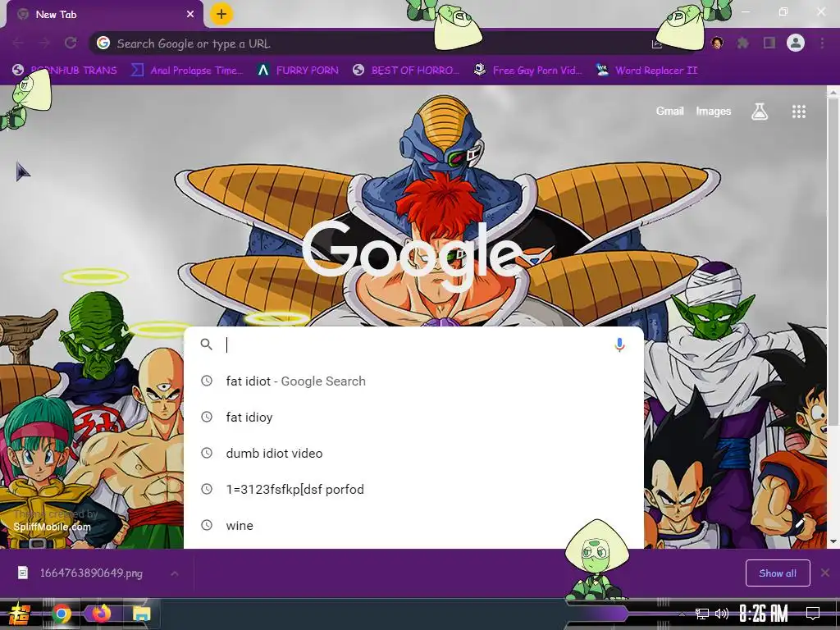Screen dimensions: 840x630
Task: Go forward with the forward arrow
Action: 44,43
